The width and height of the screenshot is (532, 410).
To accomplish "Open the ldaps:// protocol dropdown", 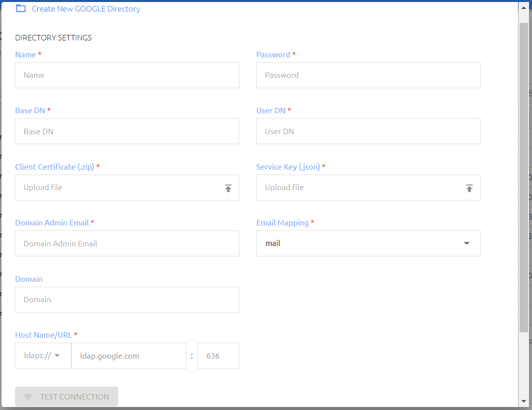I will pyautogui.click(x=43, y=356).
